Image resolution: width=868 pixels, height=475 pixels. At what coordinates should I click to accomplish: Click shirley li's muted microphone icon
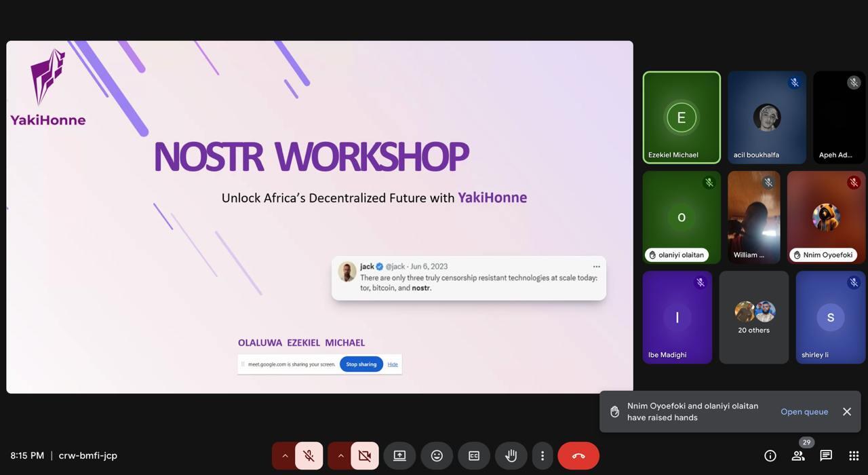click(854, 283)
